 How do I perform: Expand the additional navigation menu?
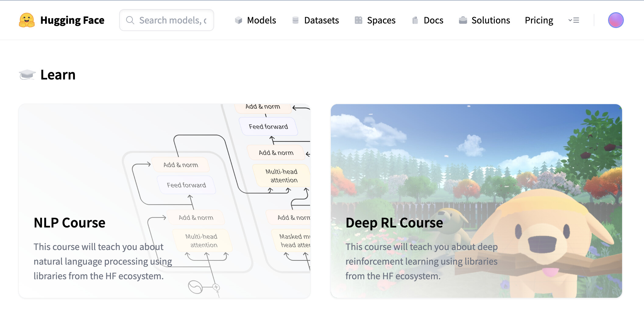pos(574,20)
